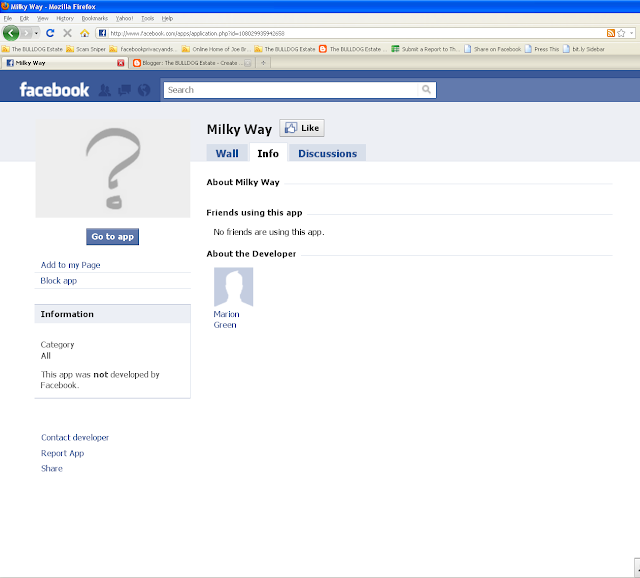Click the Go to app button
This screenshot has height=578, width=640.
tap(113, 237)
